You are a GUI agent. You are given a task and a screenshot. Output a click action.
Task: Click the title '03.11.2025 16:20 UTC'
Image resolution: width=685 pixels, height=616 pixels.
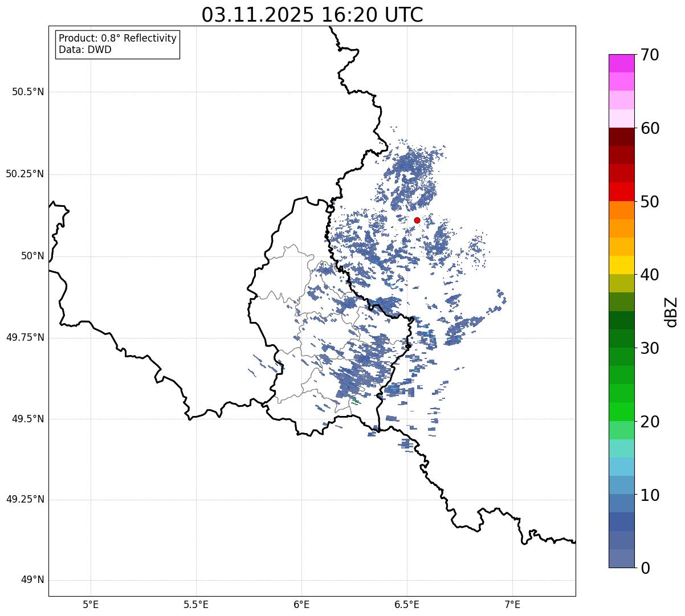point(312,15)
